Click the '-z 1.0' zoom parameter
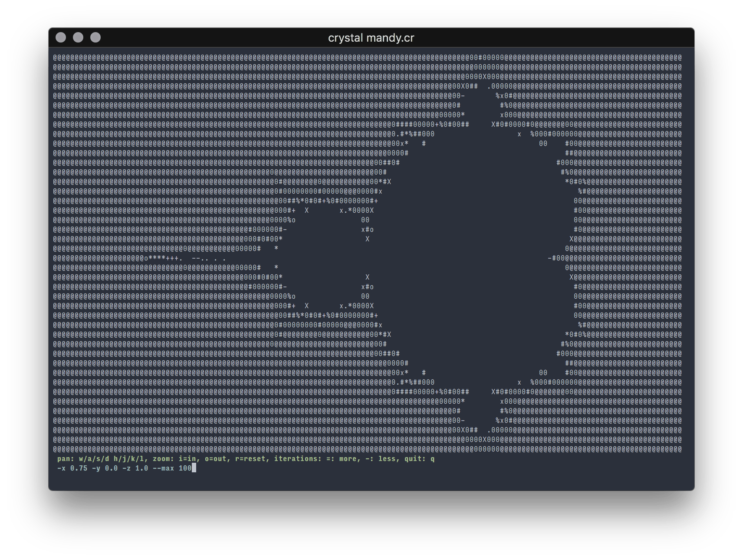 [x=135, y=468]
